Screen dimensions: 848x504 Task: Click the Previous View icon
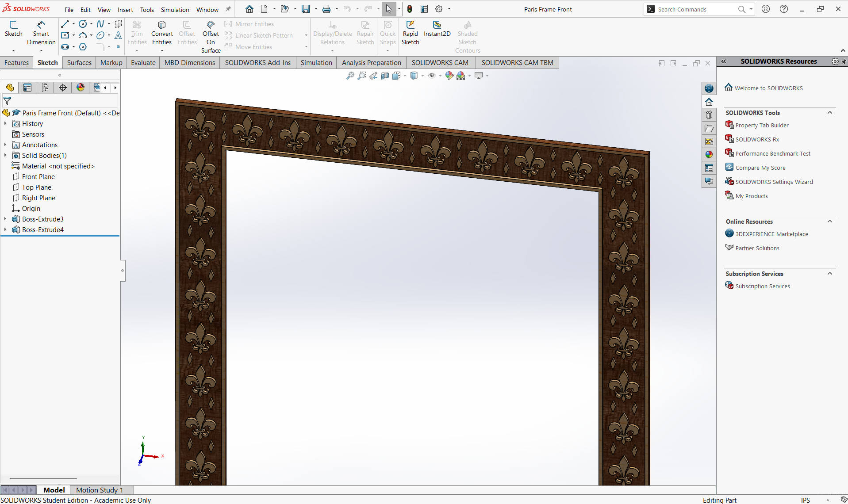click(373, 76)
